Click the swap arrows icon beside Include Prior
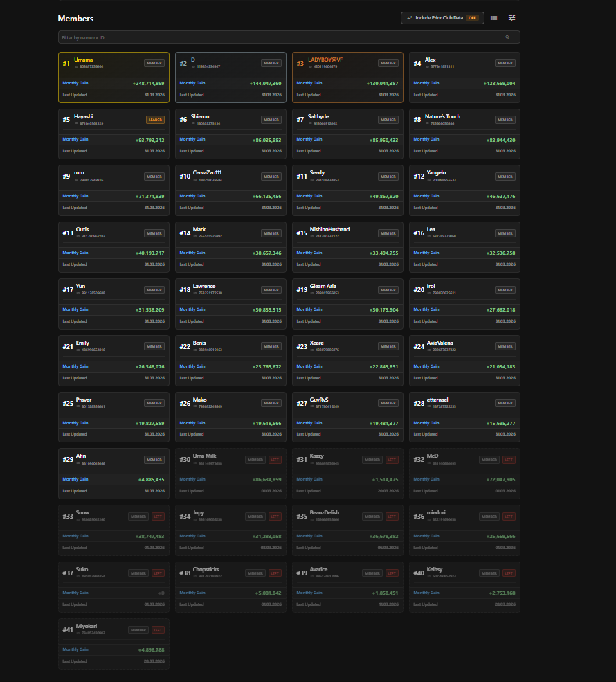 point(410,18)
